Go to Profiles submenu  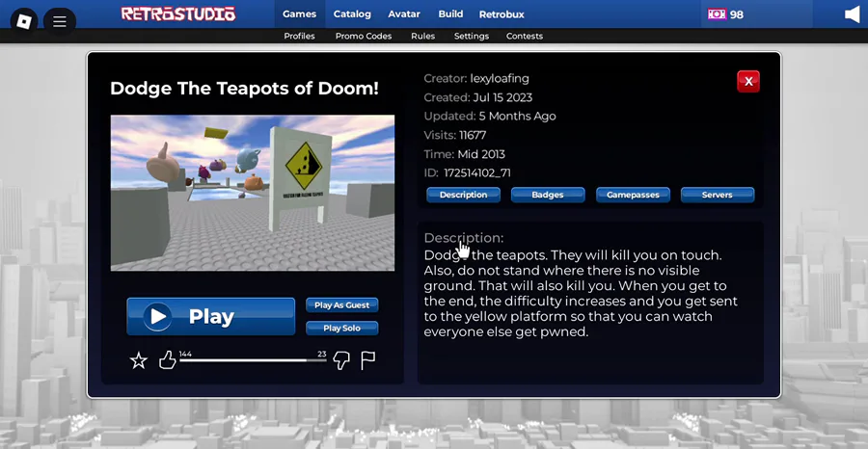tap(300, 36)
